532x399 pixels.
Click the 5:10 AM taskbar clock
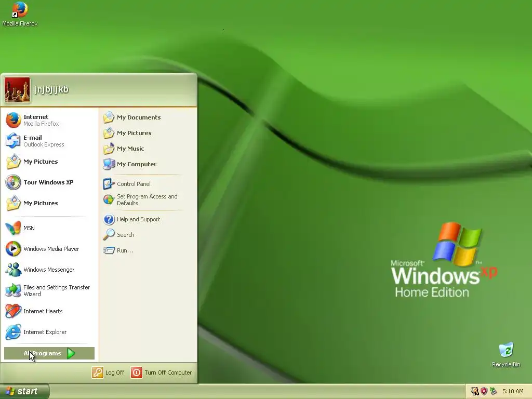click(513, 391)
